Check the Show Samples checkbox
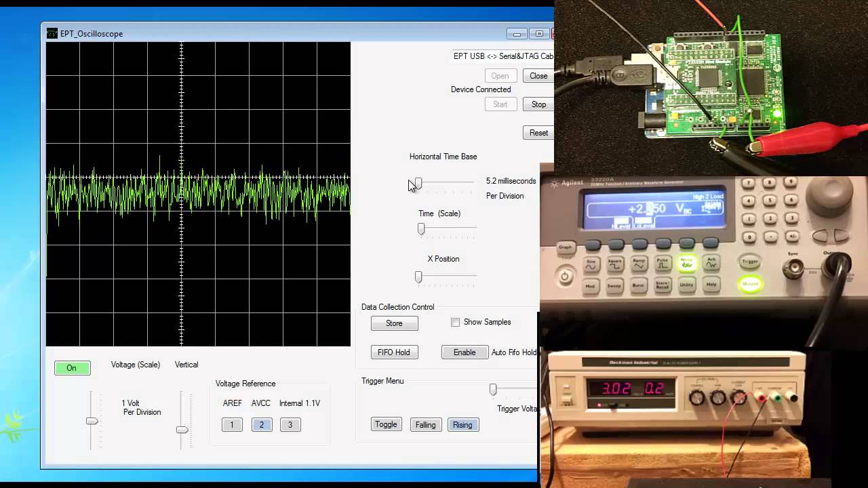Viewport: 868px width, 488px height. [455, 322]
